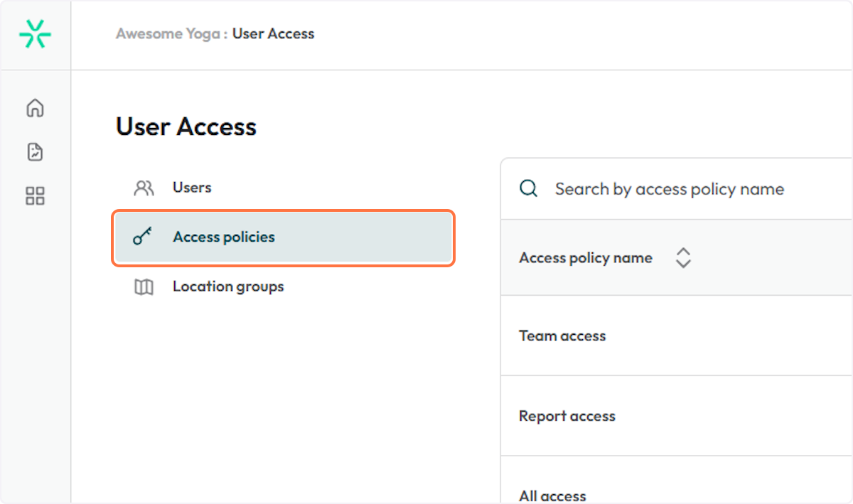
Task: Click into the search by access policy field
Action: pyautogui.click(x=669, y=188)
